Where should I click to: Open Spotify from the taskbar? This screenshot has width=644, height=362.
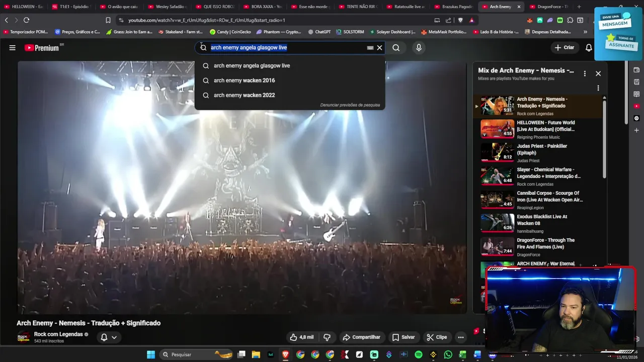(419, 354)
